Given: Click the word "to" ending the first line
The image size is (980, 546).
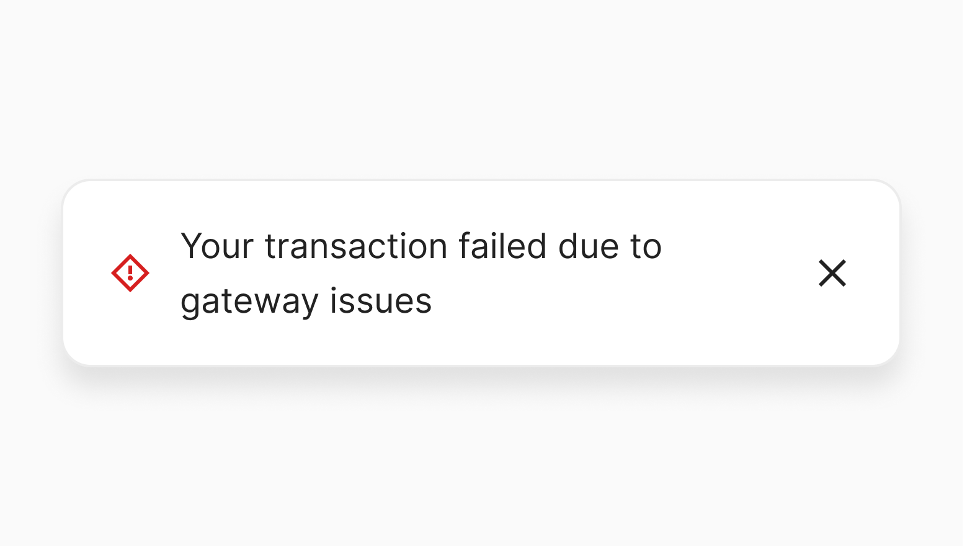Looking at the screenshot, I should [646, 246].
